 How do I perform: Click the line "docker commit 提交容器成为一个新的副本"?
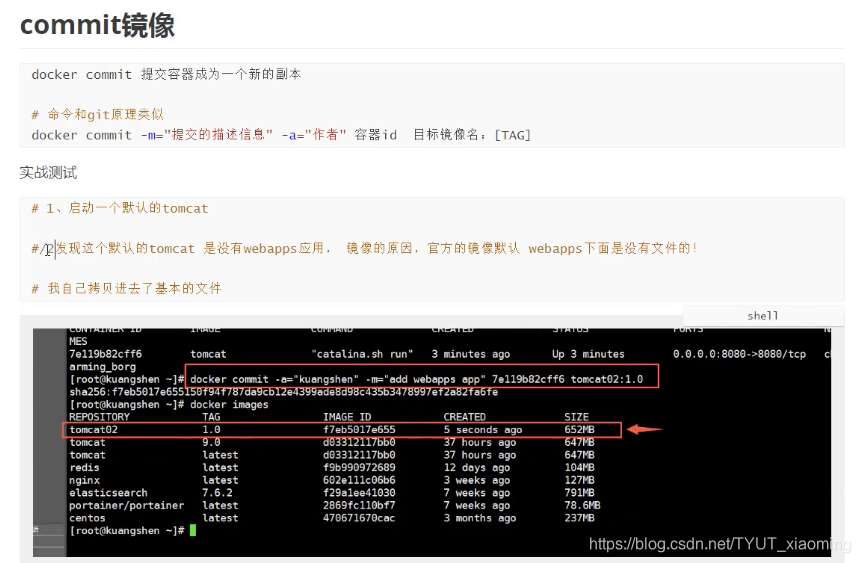166,74
